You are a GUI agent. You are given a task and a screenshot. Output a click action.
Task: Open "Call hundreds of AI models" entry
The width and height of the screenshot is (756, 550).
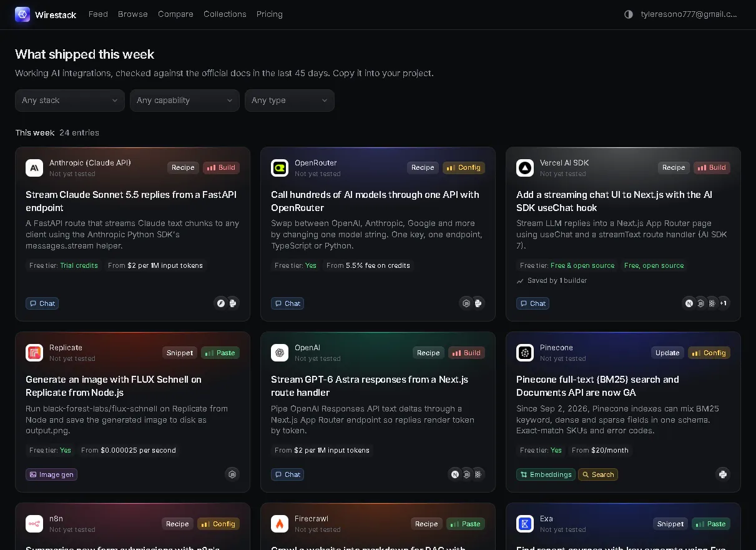coord(375,201)
